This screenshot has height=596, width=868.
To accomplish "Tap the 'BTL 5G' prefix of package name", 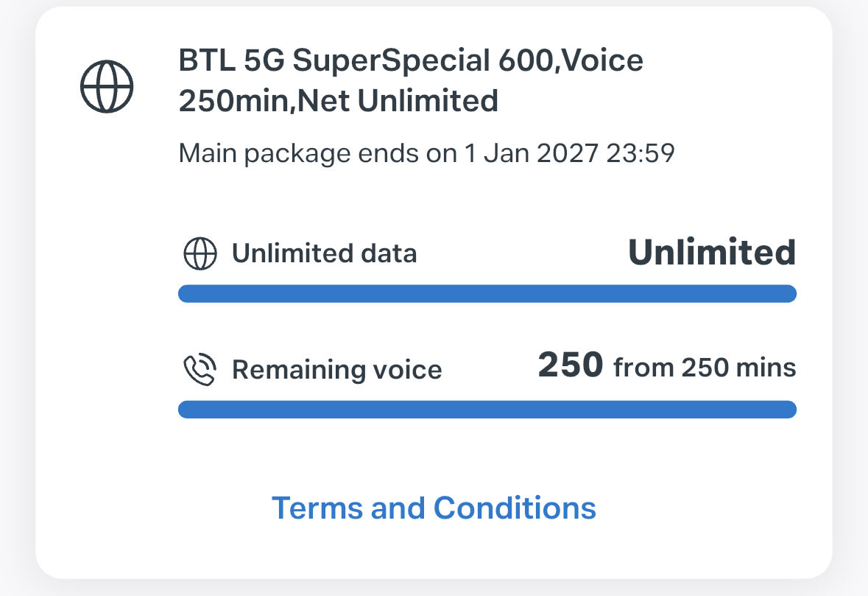I will pyautogui.click(x=231, y=60).
